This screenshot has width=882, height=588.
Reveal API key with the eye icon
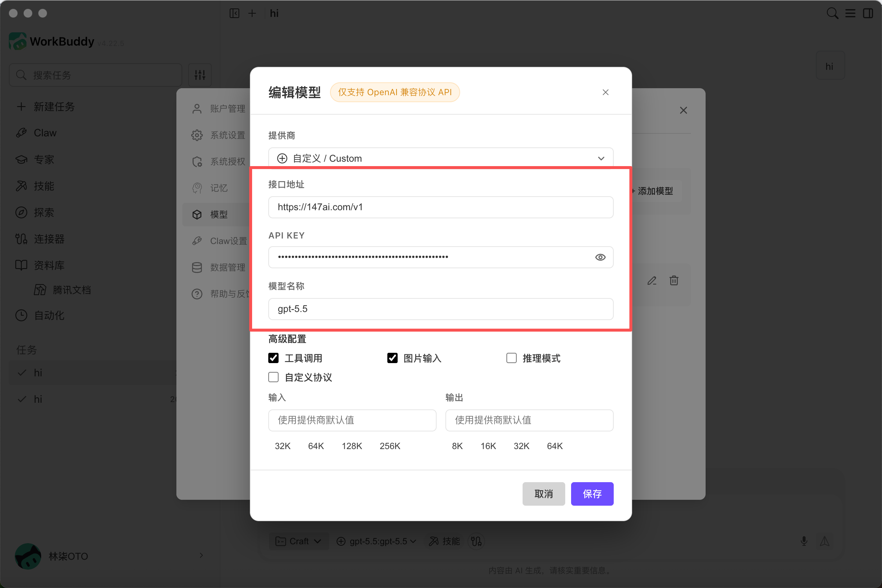point(600,257)
